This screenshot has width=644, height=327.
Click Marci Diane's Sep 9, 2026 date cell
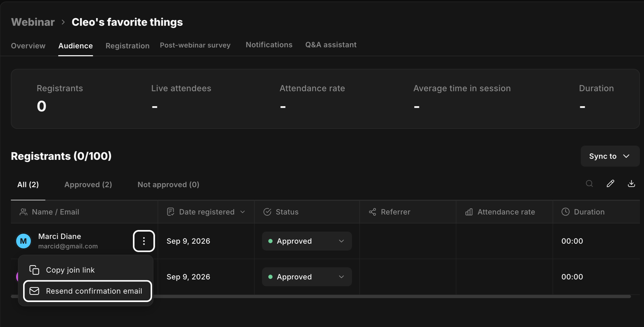tap(188, 241)
